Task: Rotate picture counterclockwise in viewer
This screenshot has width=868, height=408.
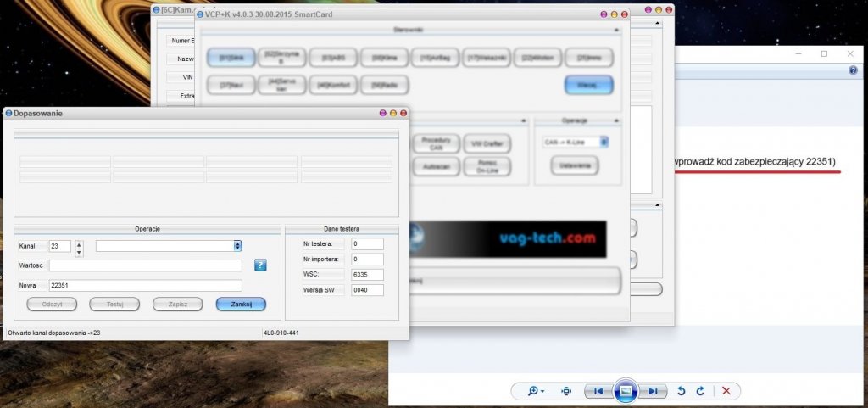Action: tap(682, 391)
